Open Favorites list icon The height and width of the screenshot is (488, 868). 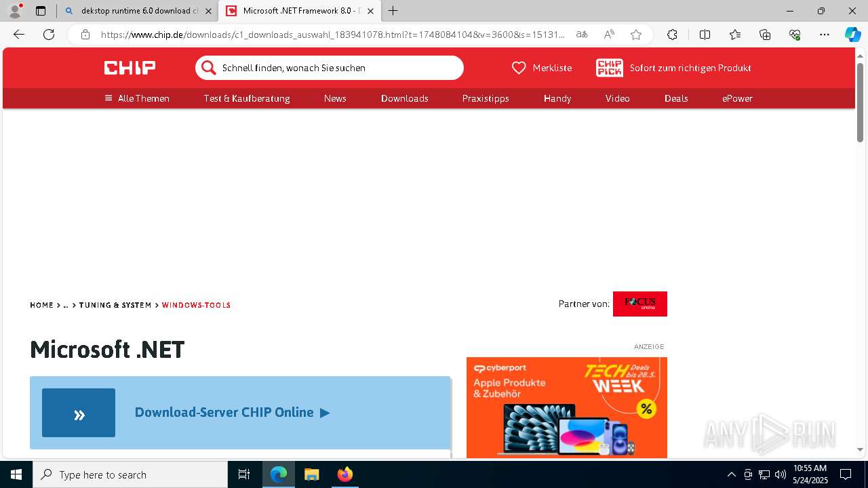(735, 35)
